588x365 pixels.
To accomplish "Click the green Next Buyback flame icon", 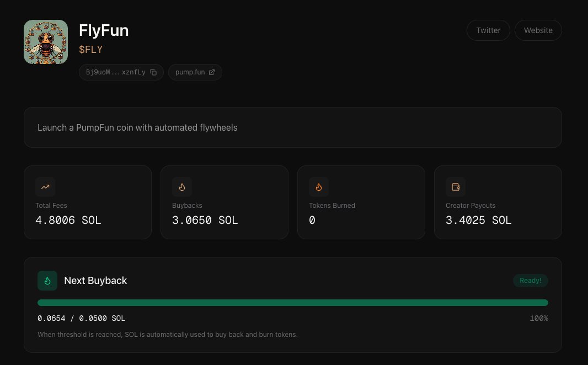I will (47, 281).
